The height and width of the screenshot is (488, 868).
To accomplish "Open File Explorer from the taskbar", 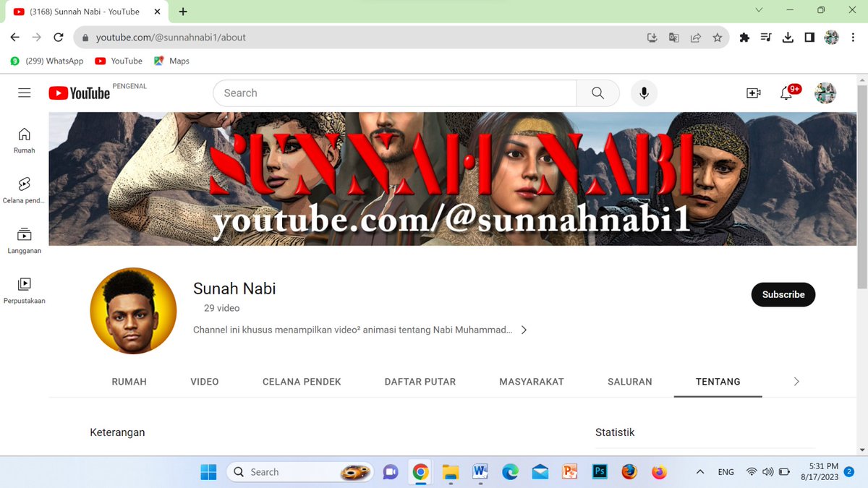I will pyautogui.click(x=450, y=472).
